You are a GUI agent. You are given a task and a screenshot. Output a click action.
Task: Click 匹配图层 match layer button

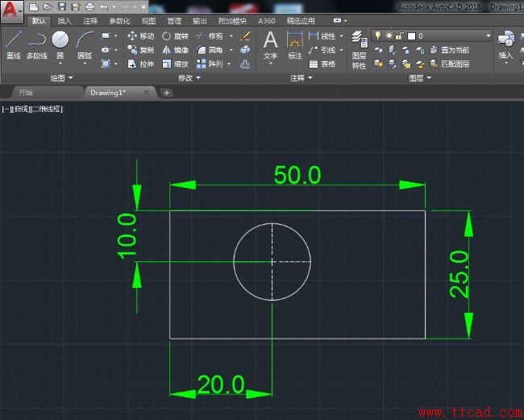tap(451, 64)
